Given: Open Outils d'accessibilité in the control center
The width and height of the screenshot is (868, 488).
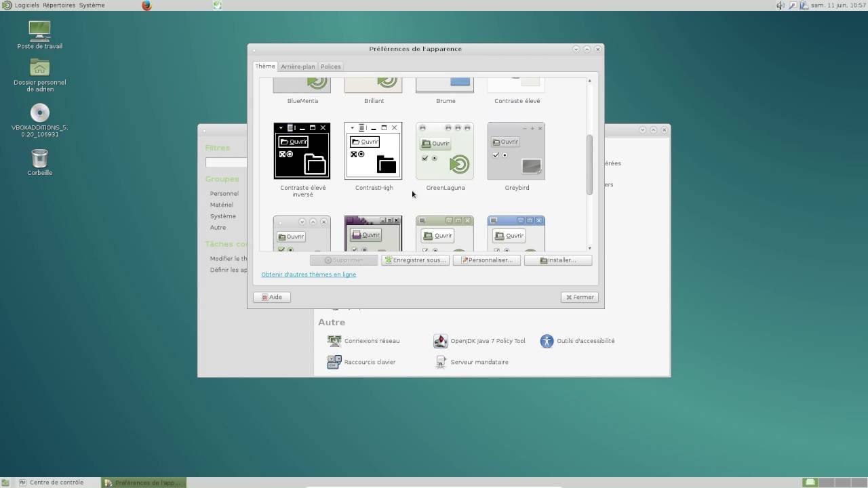Looking at the screenshot, I should click(578, 341).
